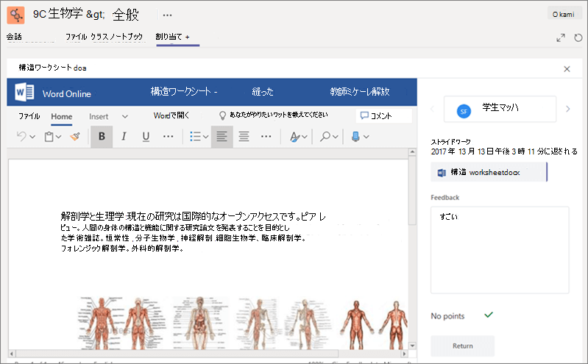
Task: Click the Tell Me search box with lightbulb
Action: [273, 115]
